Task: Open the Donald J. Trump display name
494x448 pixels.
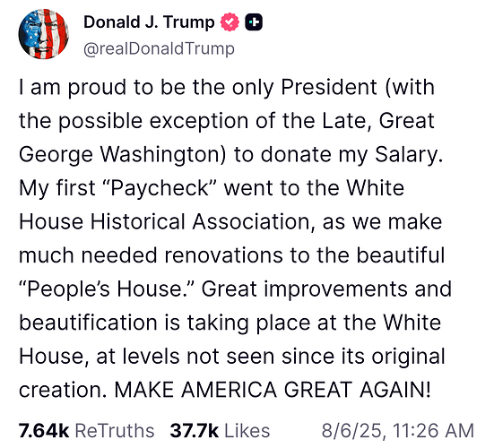Action: click(x=149, y=22)
